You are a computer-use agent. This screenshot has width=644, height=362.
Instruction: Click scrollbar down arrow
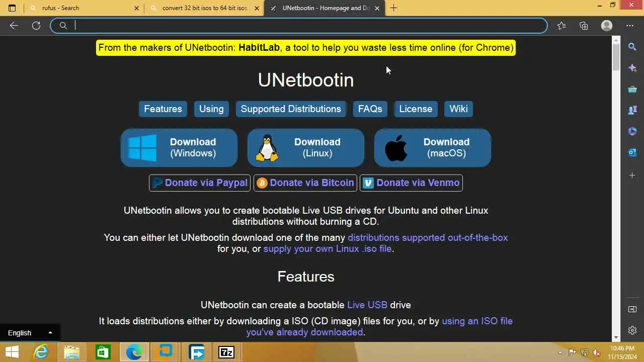click(x=616, y=337)
